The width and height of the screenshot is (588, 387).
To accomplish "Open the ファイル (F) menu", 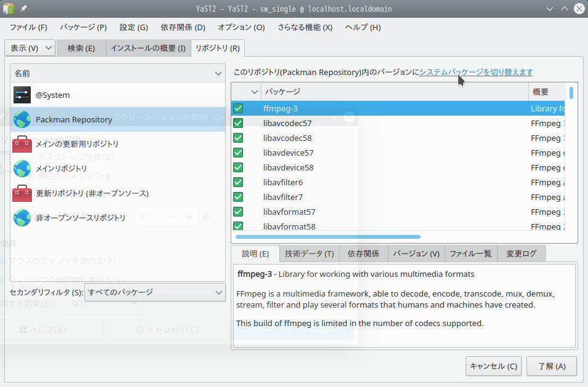I will point(28,27).
